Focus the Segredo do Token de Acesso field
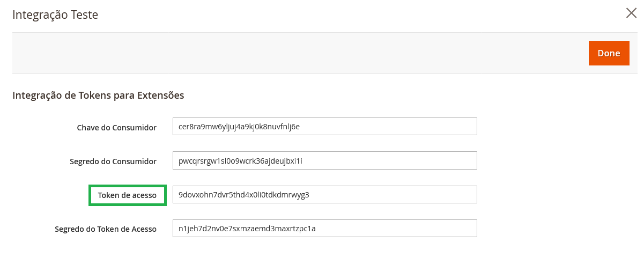Screen dimensions: 644x279 (325, 228)
